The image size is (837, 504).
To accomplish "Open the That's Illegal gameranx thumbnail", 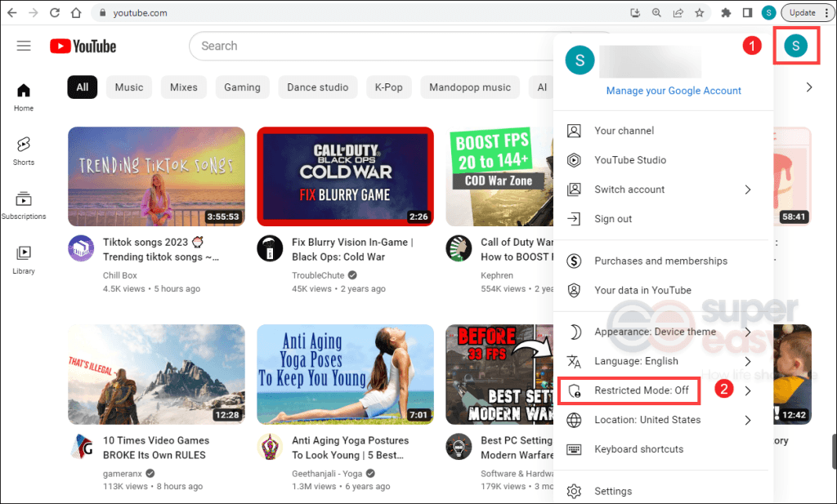I will coord(156,374).
